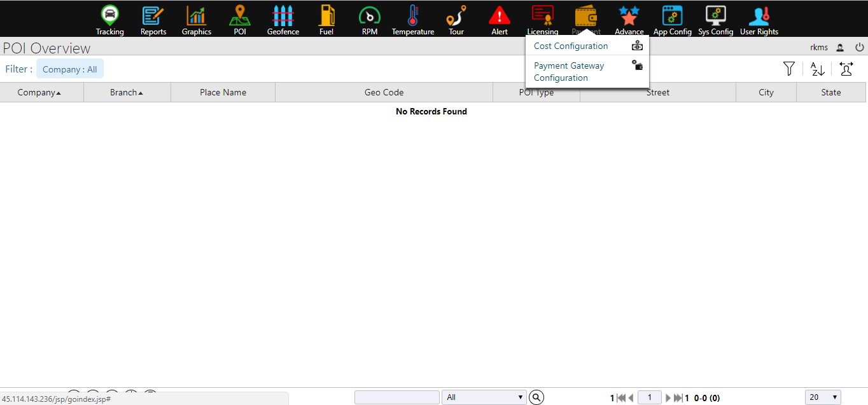Click the filter funnel icon

[x=789, y=69]
